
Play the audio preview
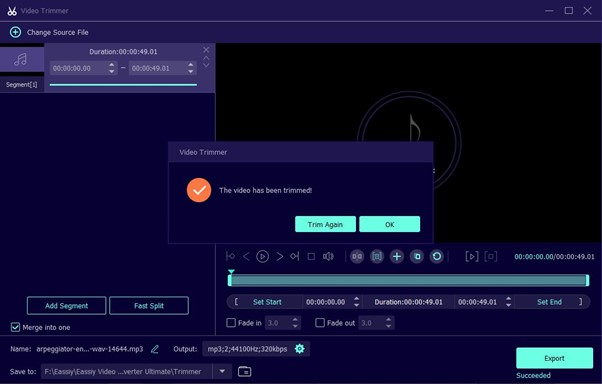(x=263, y=256)
